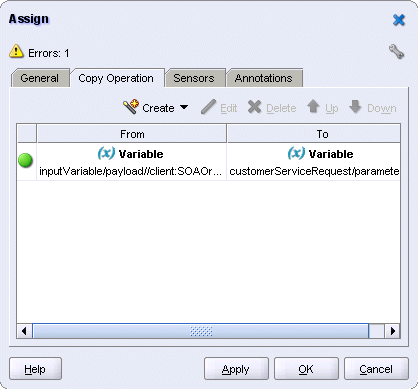The image size is (418, 389).
Task: Click the Up arrow icon
Action: click(313, 107)
